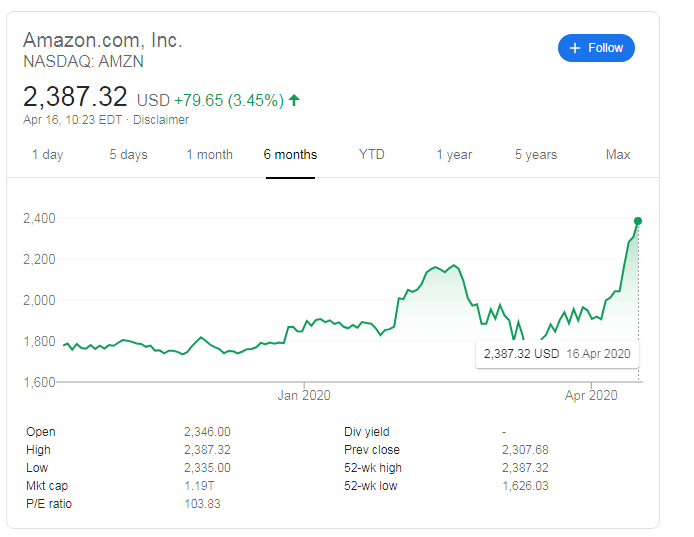Select the 1 month range tab
This screenshot has height=537, width=694.
click(209, 154)
